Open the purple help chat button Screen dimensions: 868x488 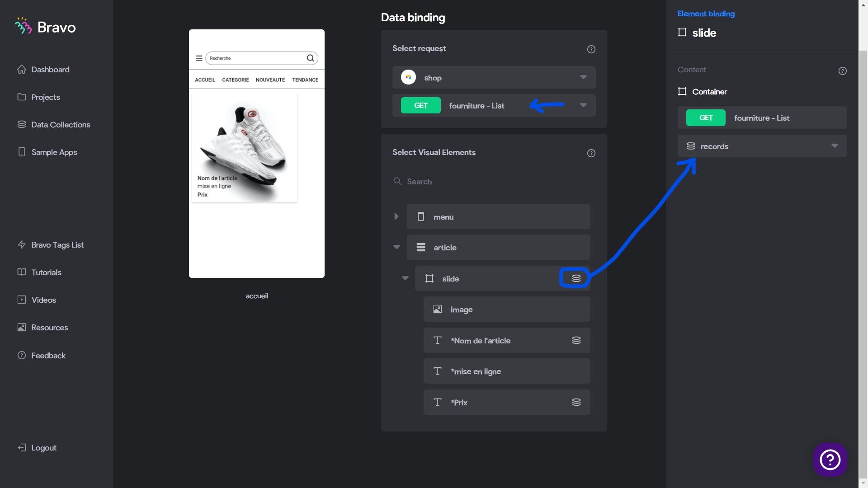pos(830,460)
